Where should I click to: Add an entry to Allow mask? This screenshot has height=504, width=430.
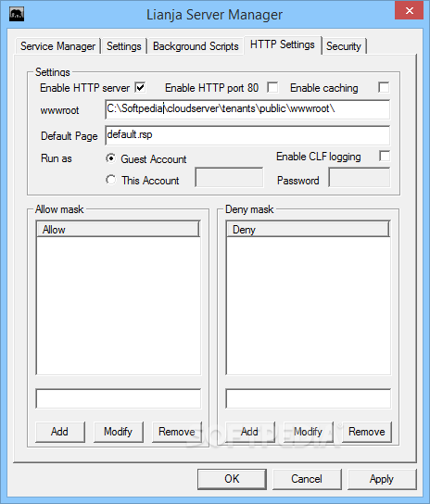pos(60,432)
